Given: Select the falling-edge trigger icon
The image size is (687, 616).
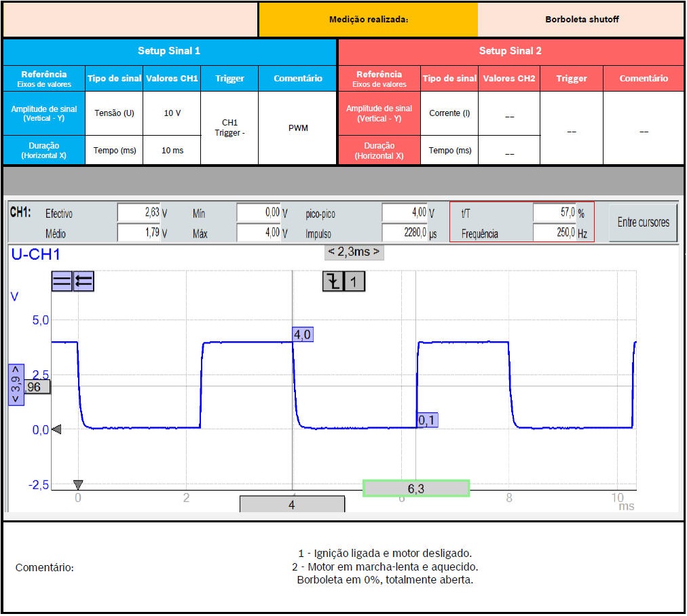Looking at the screenshot, I should coord(333,281).
